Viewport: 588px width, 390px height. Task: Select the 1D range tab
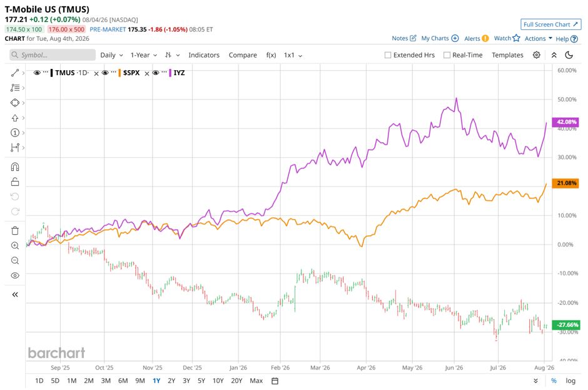[39, 381]
